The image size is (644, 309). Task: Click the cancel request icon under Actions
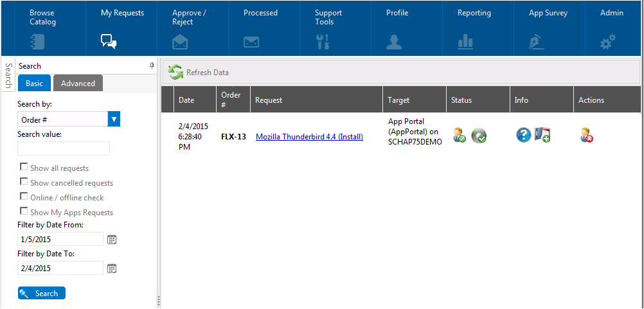pos(586,136)
